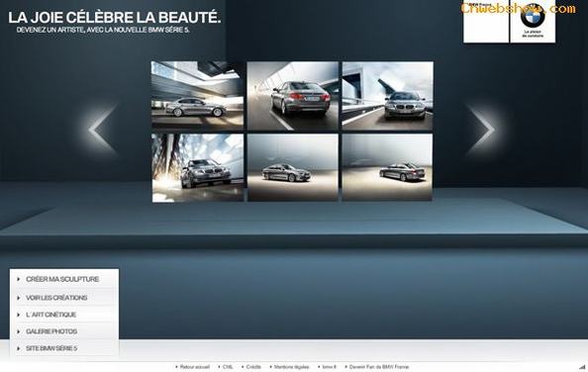This screenshot has width=588, height=372.
Task: Click the Retour accueil footer link
Action: (195, 367)
